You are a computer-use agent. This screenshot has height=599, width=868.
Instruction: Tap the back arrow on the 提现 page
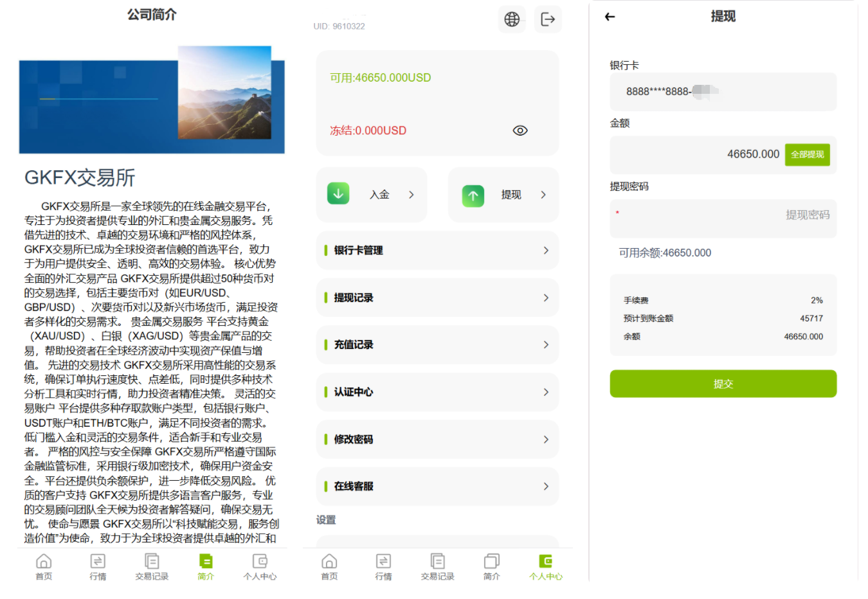(609, 16)
